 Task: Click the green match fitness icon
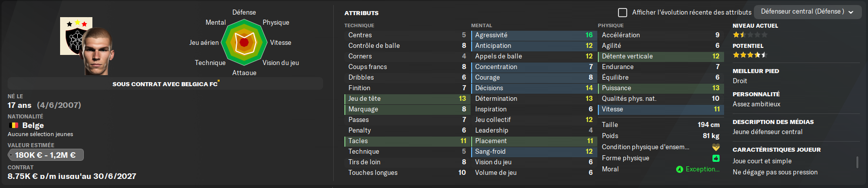tap(716, 158)
